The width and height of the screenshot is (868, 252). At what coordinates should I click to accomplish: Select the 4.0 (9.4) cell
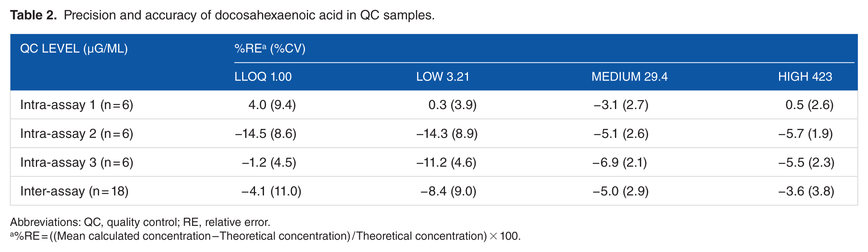tap(272, 105)
